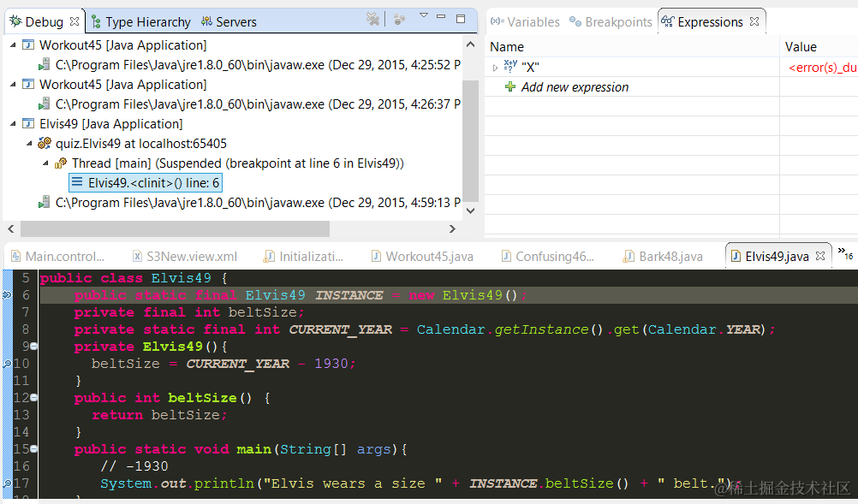Screen dimensions: 858x504
Task: Click the Elvis49 launch configuration icon
Action: point(27,123)
